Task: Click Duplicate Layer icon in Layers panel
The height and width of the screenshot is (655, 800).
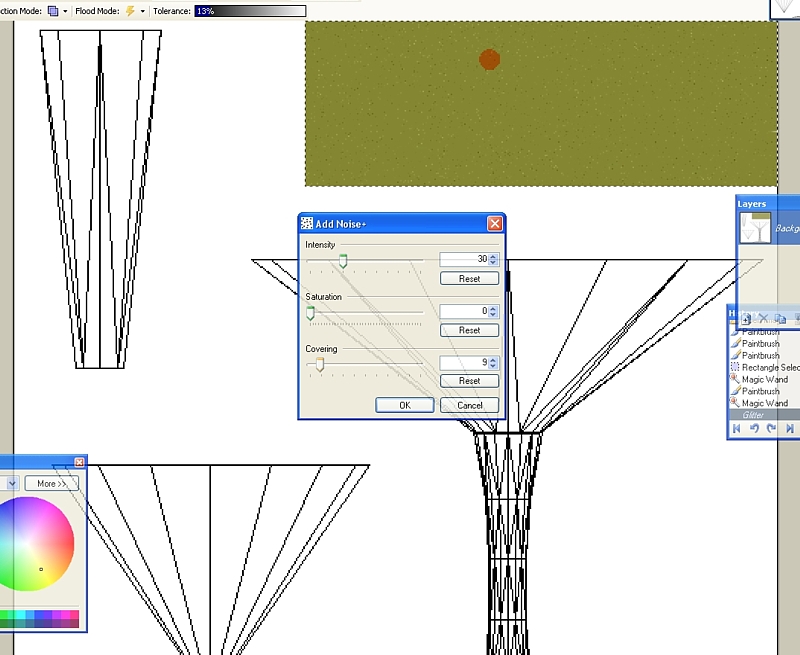Action: pyautogui.click(x=780, y=318)
